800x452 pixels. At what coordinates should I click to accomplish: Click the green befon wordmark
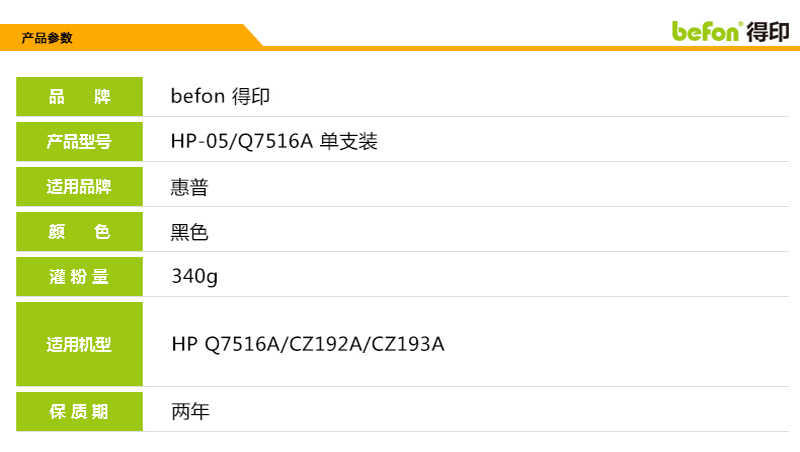tap(706, 32)
